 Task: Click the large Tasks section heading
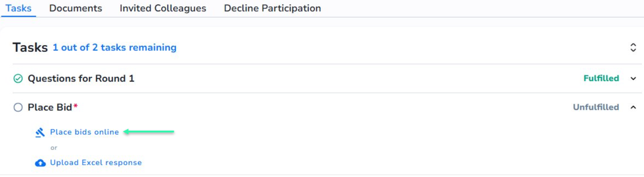[x=30, y=47]
